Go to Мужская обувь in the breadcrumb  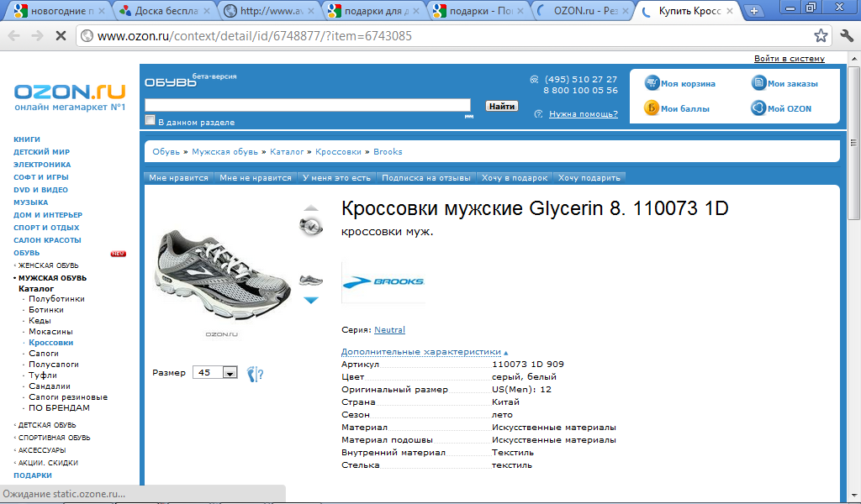tap(224, 151)
